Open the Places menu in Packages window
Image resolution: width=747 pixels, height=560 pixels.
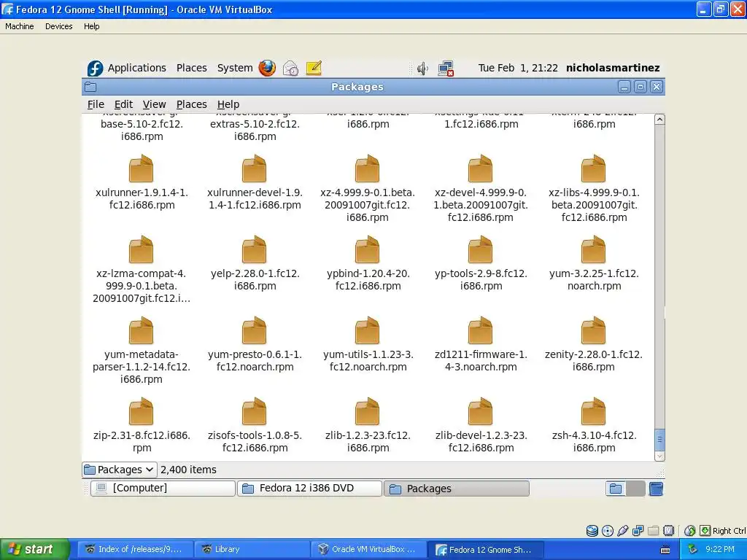[192, 104]
